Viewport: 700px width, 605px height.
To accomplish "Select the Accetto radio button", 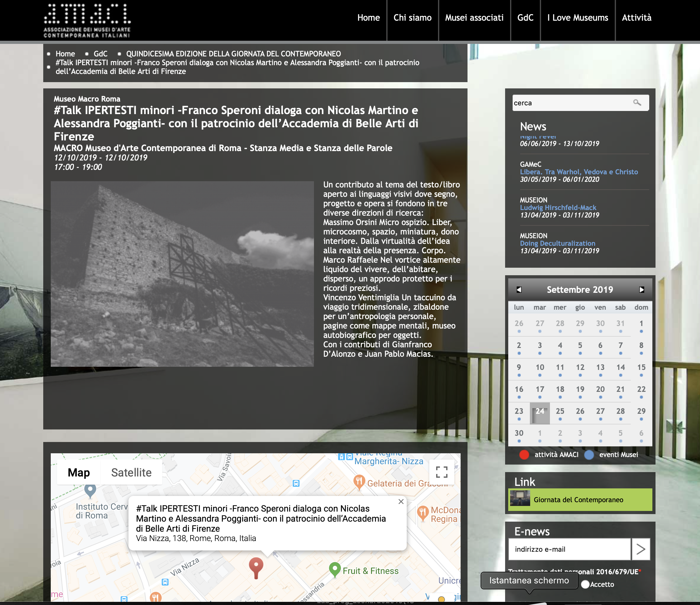I will [585, 584].
